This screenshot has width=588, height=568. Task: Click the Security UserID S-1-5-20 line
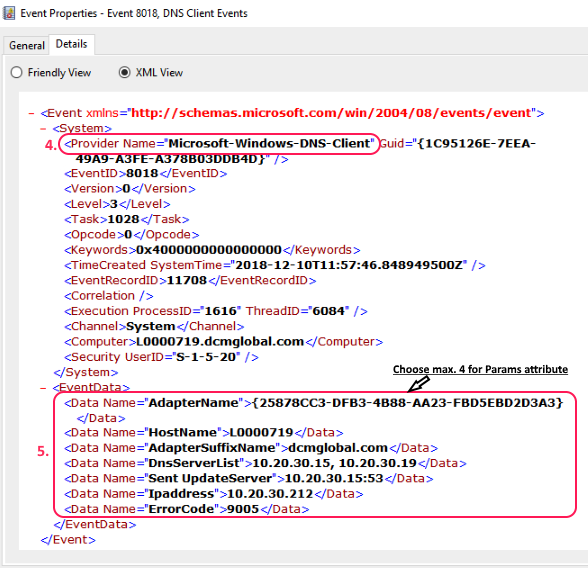161,357
